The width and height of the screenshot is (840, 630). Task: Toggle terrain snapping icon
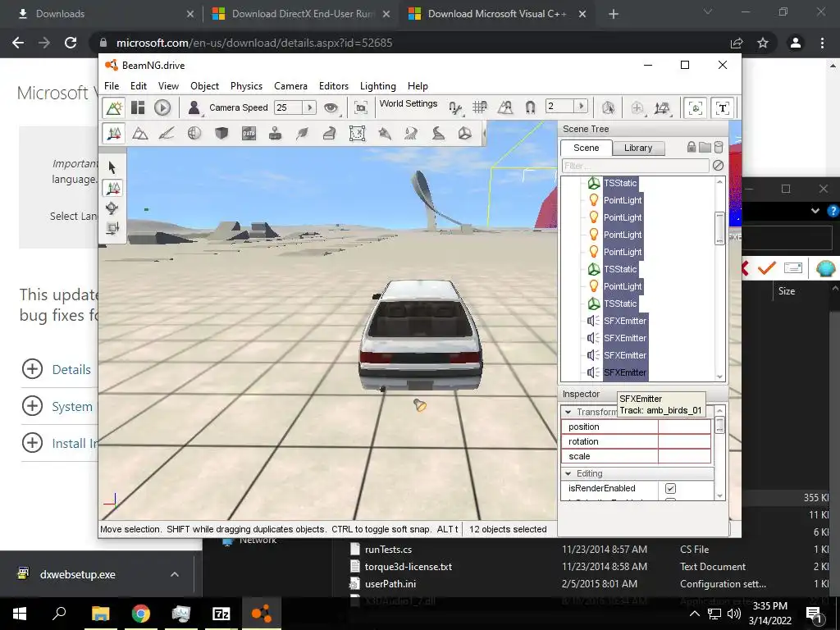point(505,108)
